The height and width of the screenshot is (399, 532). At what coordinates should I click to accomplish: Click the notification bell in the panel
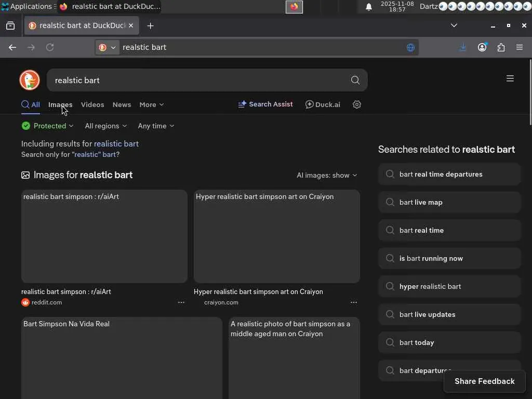pyautogui.click(x=369, y=7)
